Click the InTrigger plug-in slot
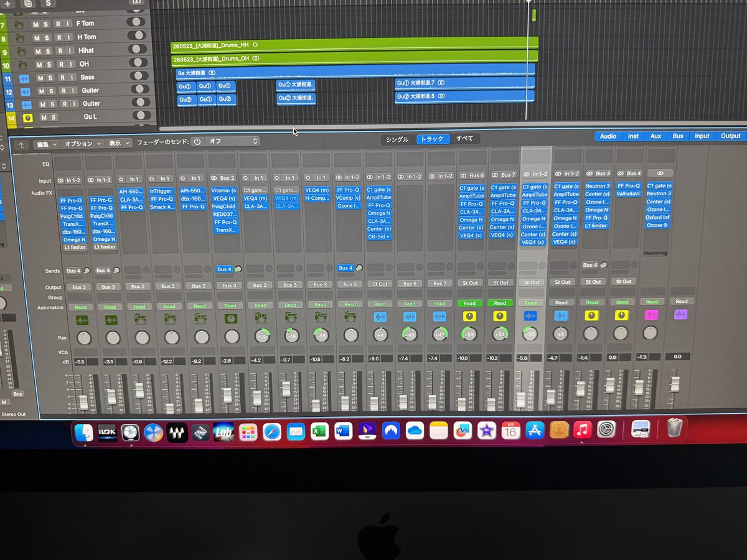The height and width of the screenshot is (560, 747). click(x=162, y=192)
